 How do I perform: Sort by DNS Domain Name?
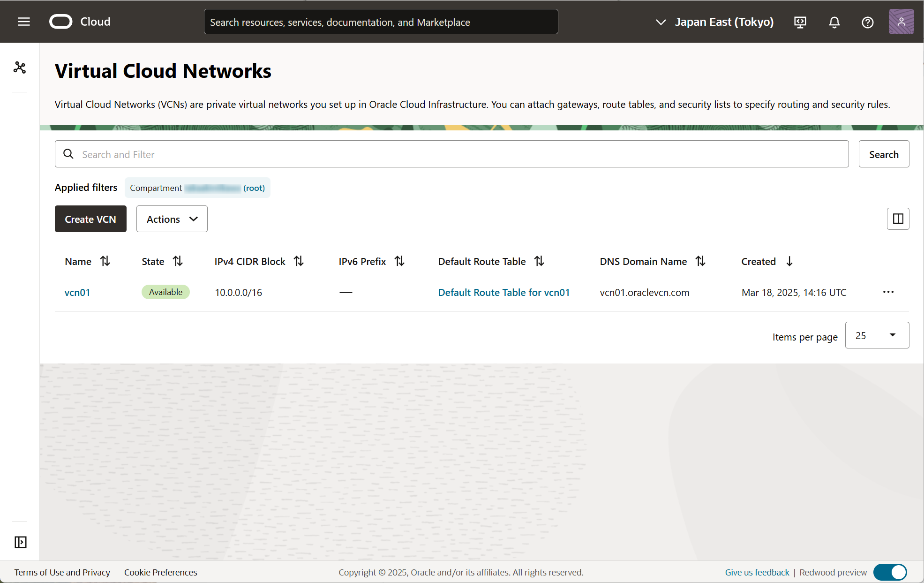click(x=700, y=261)
